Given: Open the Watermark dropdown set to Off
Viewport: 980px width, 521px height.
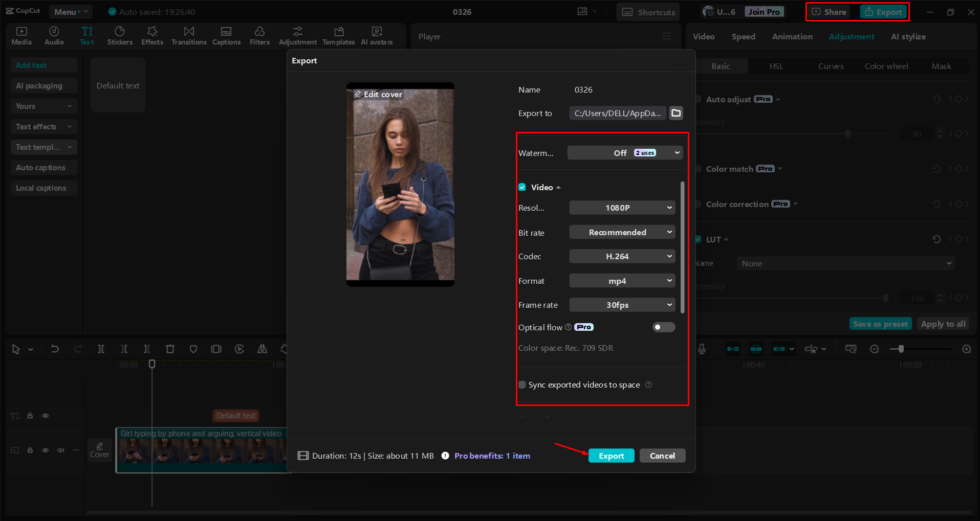Looking at the screenshot, I should point(624,152).
